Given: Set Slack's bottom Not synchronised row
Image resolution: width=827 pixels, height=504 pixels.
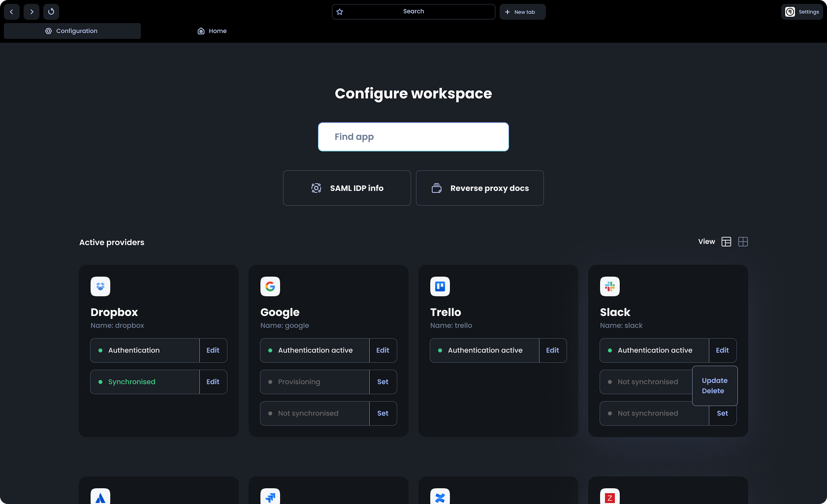Looking at the screenshot, I should point(723,413).
